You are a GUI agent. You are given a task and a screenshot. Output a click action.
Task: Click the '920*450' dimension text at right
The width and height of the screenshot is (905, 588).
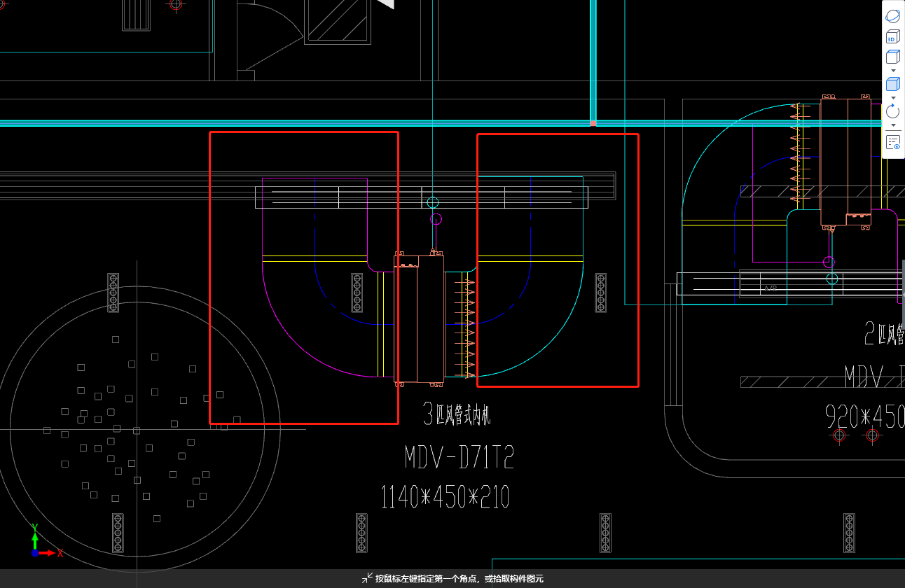tap(865, 416)
